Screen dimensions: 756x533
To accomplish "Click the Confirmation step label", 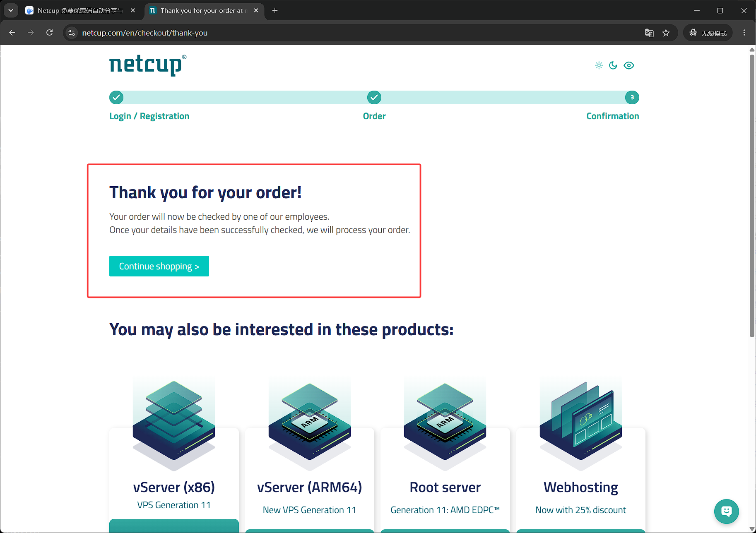I will [x=613, y=116].
